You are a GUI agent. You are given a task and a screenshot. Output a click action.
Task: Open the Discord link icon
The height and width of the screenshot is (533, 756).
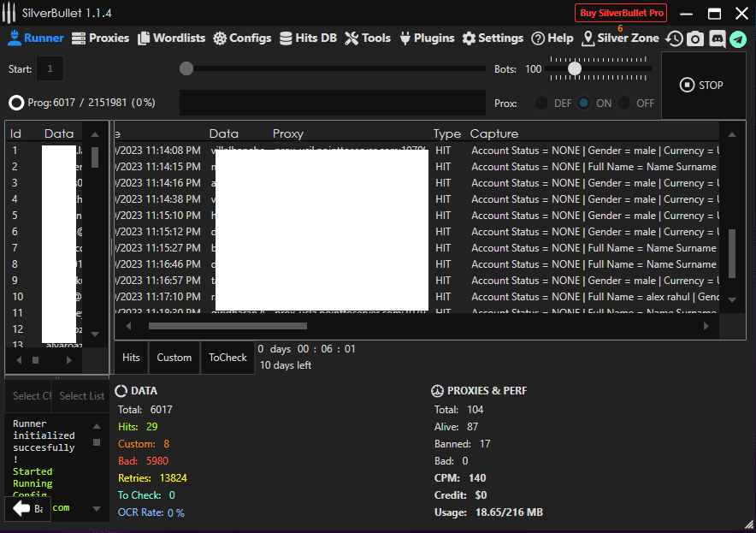pyautogui.click(x=716, y=38)
